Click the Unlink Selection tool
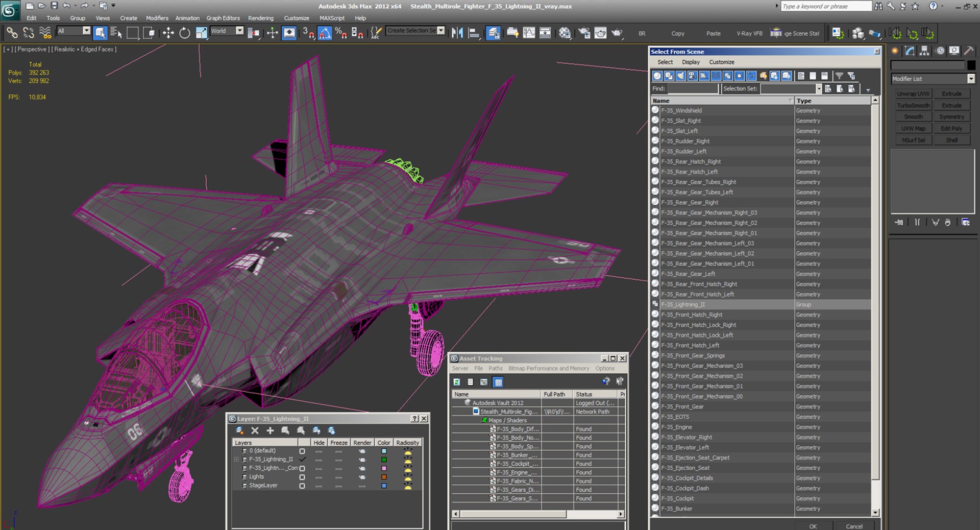Image resolution: width=980 pixels, height=530 pixels. click(29, 33)
